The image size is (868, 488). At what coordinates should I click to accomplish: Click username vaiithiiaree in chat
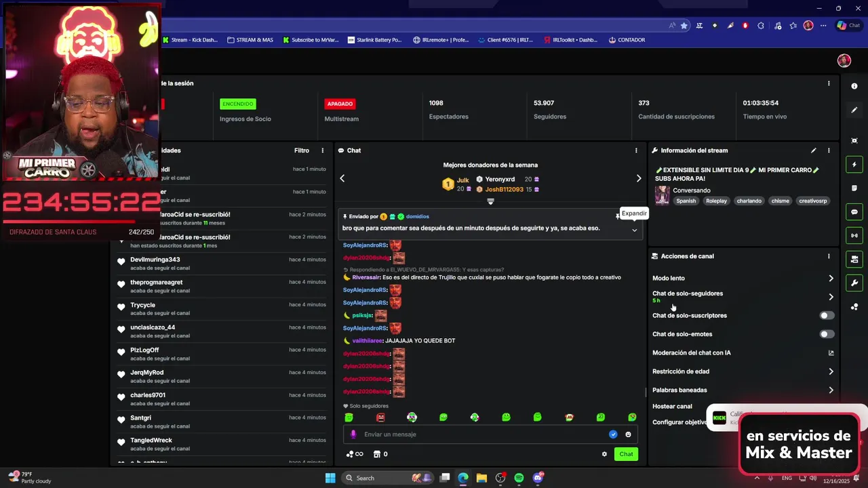[367, 341]
